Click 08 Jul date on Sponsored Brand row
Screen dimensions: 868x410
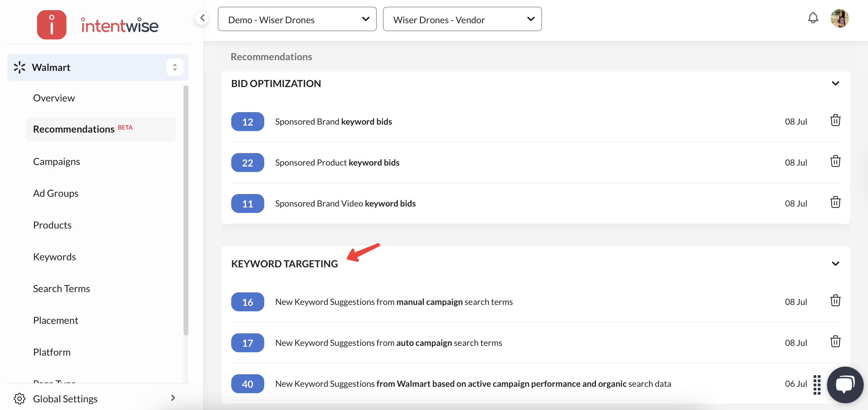point(796,122)
